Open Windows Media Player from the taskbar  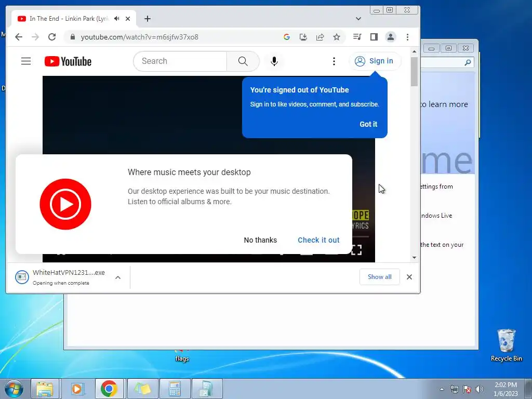[x=77, y=389]
